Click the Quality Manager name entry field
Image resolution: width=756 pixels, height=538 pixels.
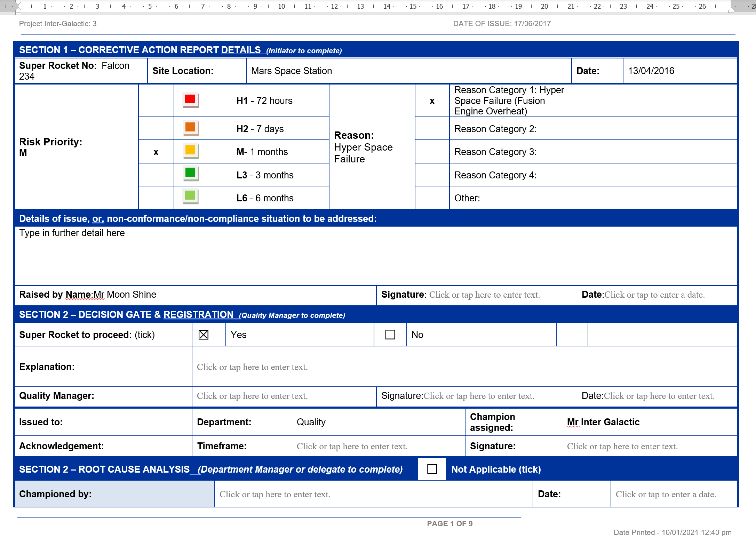coord(252,396)
